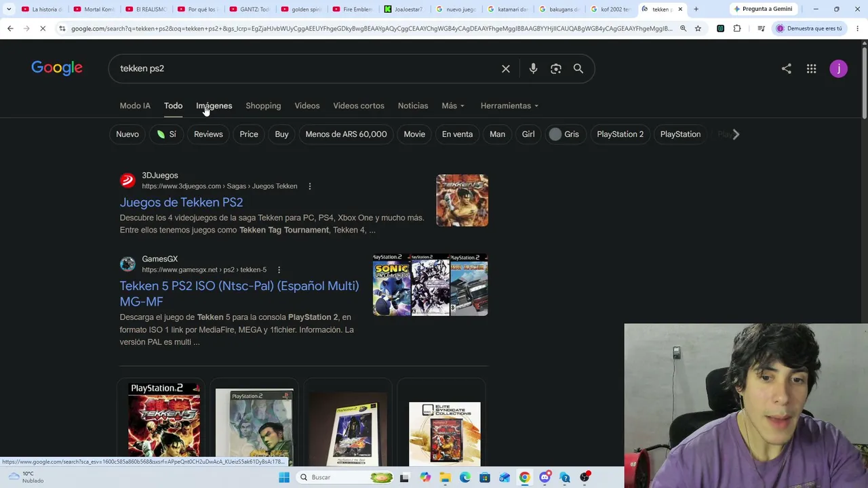Apply the Reviews filter chip
Screen dimensions: 868x488
[x=208, y=134]
